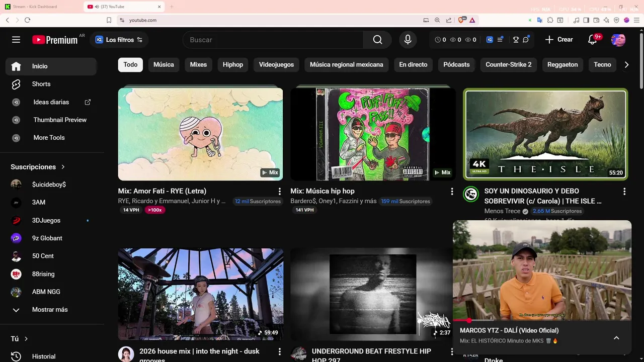This screenshot has height=362, width=644.
Task: Open Inicio in the sidebar
Action: click(x=51, y=66)
